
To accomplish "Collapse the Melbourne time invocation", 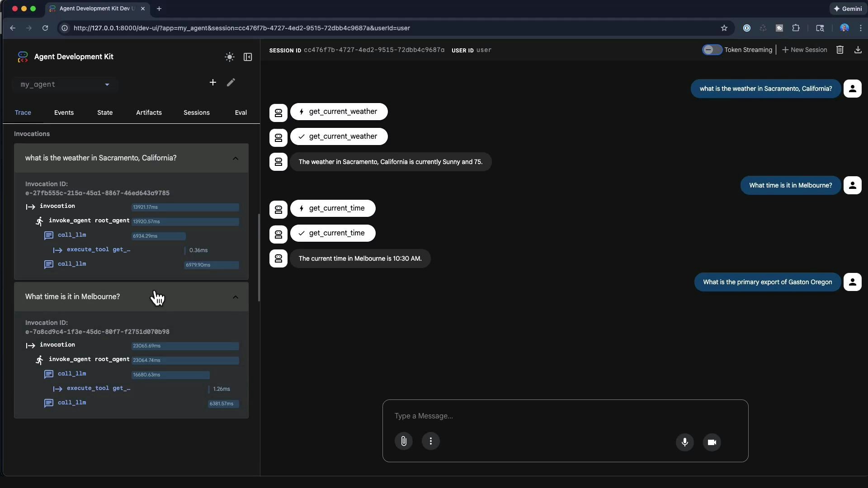I will coord(235,297).
